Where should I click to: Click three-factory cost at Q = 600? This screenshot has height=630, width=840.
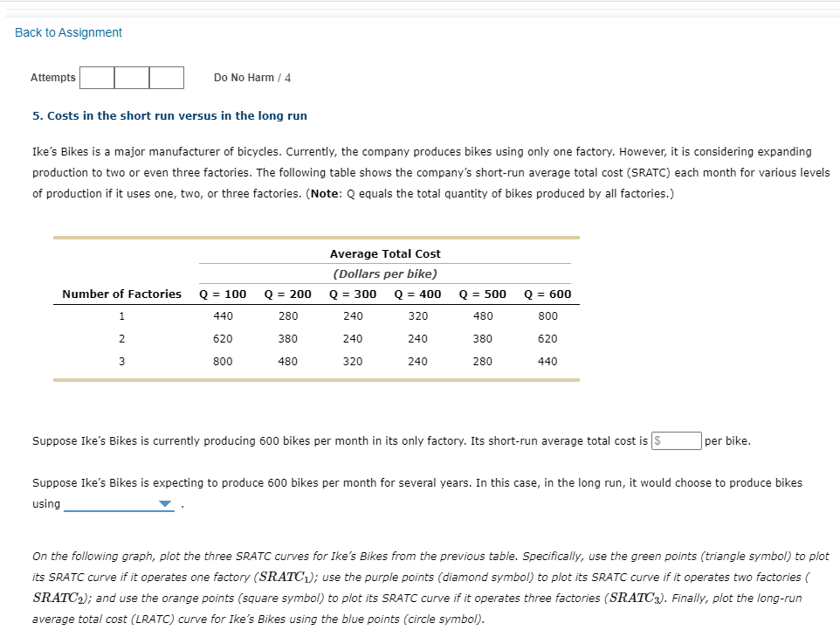point(547,362)
